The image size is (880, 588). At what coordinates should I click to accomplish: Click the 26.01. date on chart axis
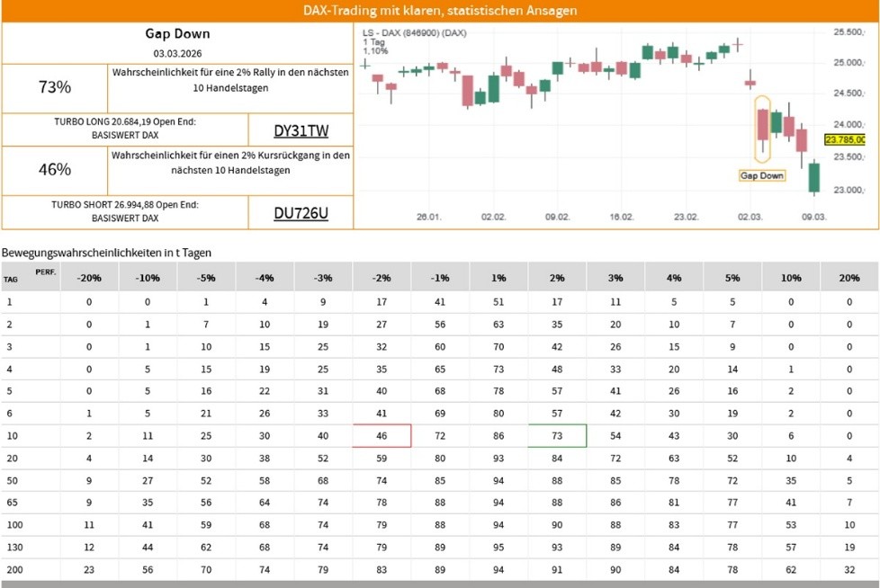[428, 218]
